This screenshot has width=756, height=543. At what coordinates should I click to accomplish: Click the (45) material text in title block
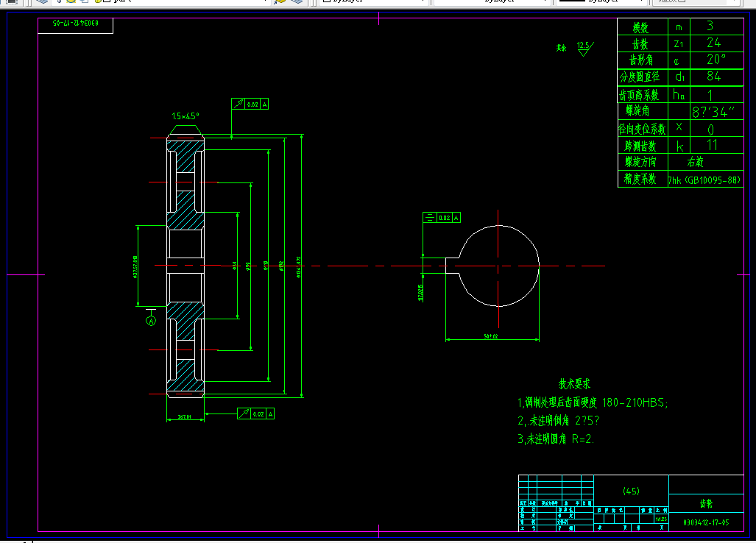coord(631,491)
